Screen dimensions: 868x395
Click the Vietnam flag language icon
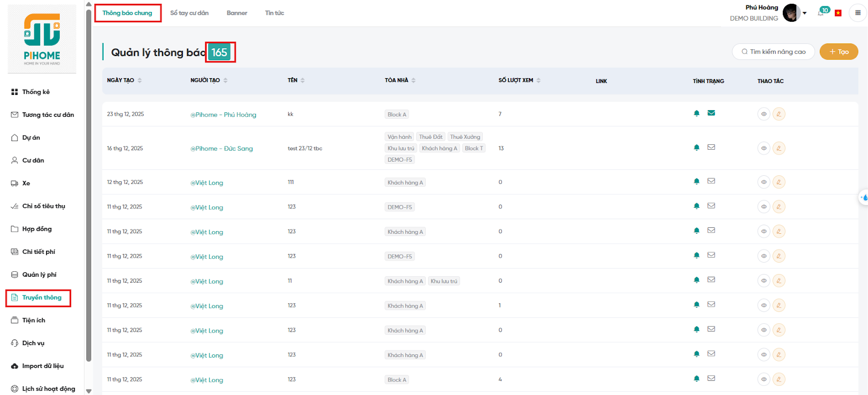click(838, 13)
